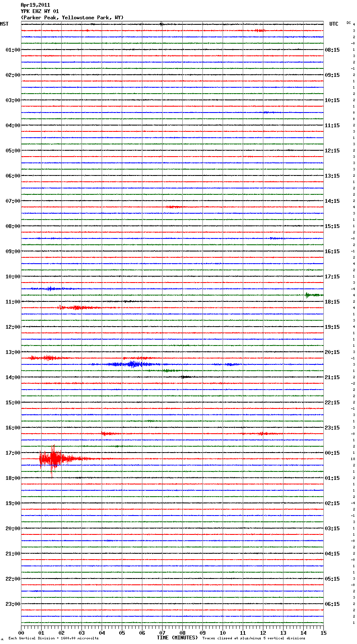The image size is (357, 644).
Task: Click the 06:15 UTC time label
Action: [x=332, y=604]
